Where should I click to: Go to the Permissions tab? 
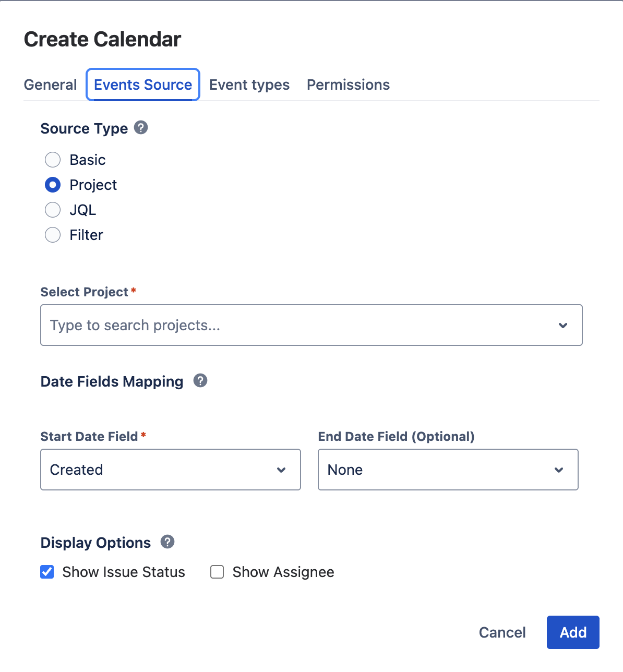point(348,84)
